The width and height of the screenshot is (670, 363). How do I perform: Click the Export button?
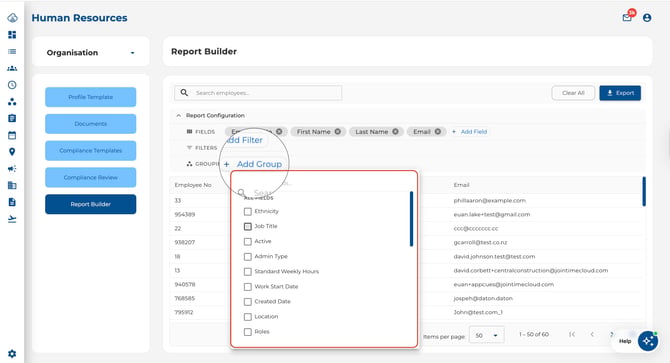click(620, 93)
